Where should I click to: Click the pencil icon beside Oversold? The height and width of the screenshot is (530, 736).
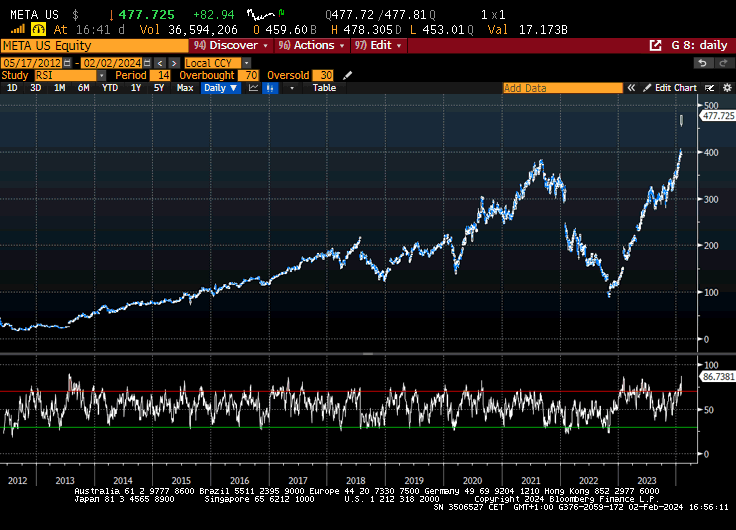click(347, 76)
